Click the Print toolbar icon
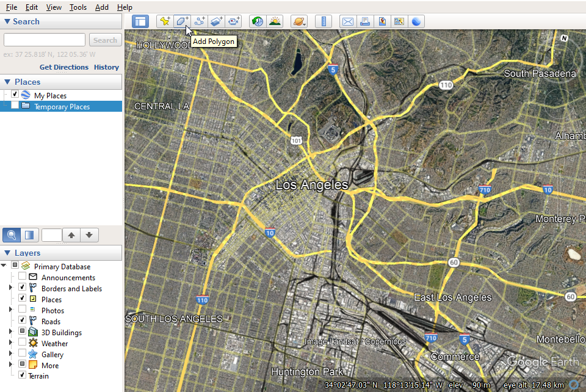This screenshot has height=392, width=586. pos(365,21)
